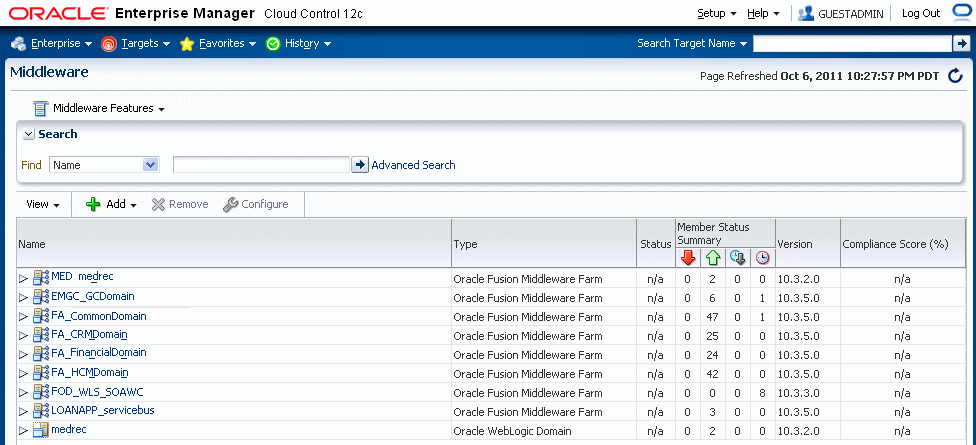Screen dimensions: 976x445
Task: Click the Search Target Name input field
Action: 852,44
